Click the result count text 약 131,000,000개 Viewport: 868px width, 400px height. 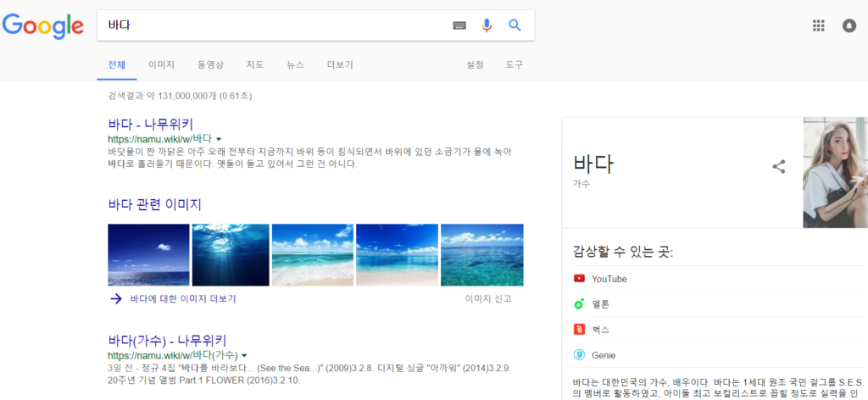(x=181, y=97)
